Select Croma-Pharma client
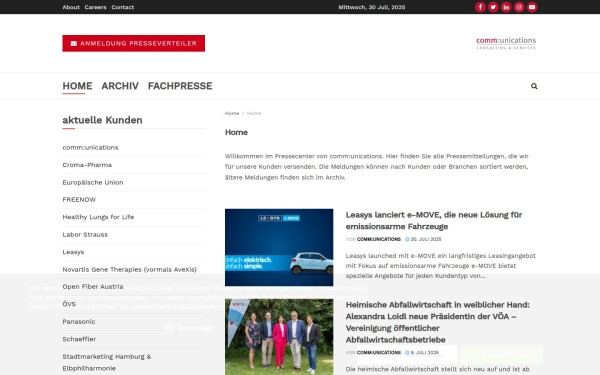Screen dimensions: 600x375 click(x=87, y=165)
